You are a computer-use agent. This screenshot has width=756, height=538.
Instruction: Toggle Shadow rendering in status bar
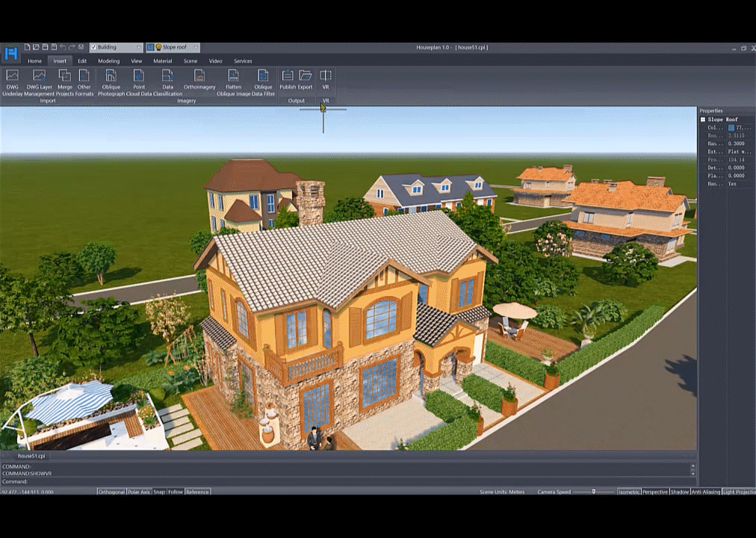[x=680, y=492]
